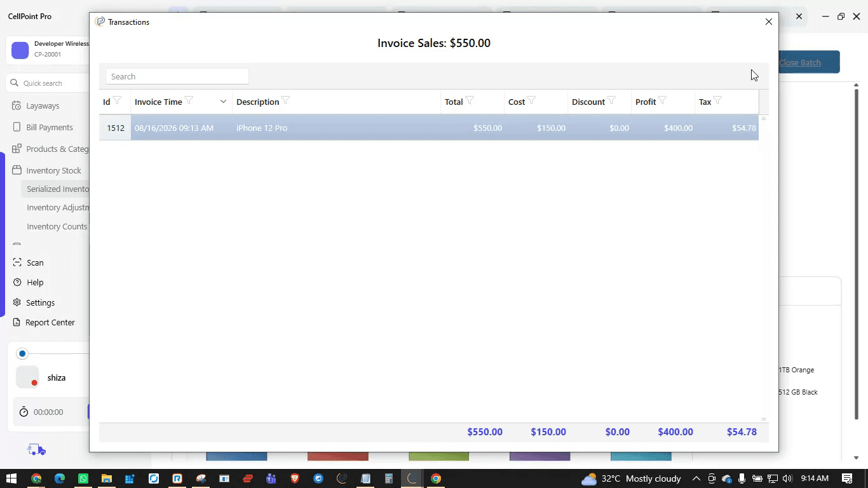
Task: Open the Discount column filter
Action: [611, 100]
